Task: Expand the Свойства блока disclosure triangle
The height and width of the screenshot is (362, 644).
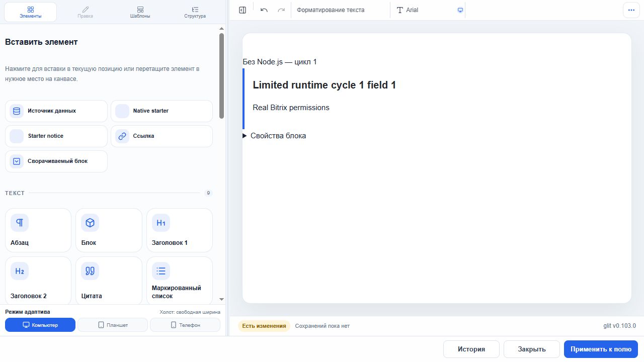Action: click(245, 136)
